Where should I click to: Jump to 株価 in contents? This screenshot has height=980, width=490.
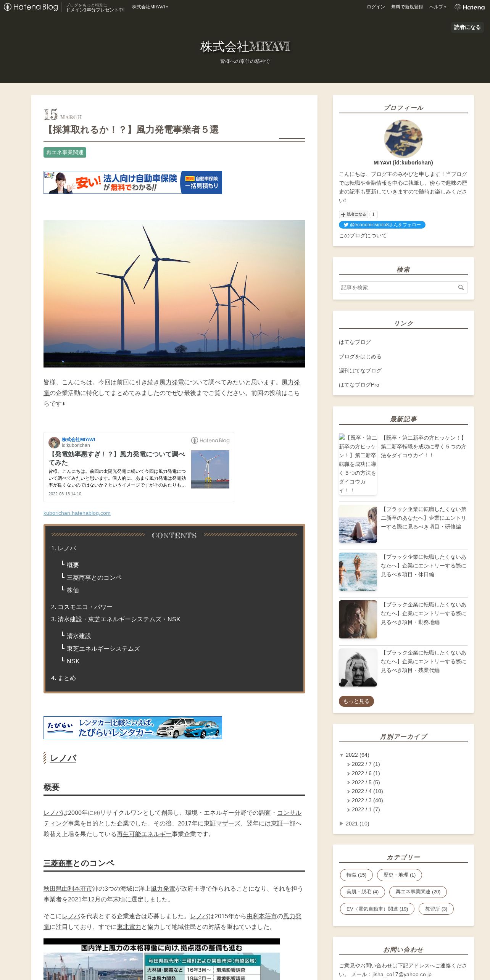73,590
